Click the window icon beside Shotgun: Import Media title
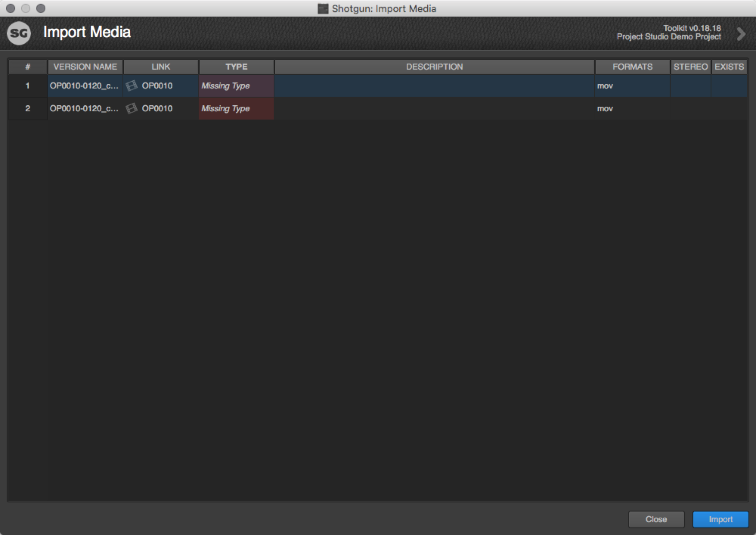This screenshot has width=756, height=535. [323, 9]
